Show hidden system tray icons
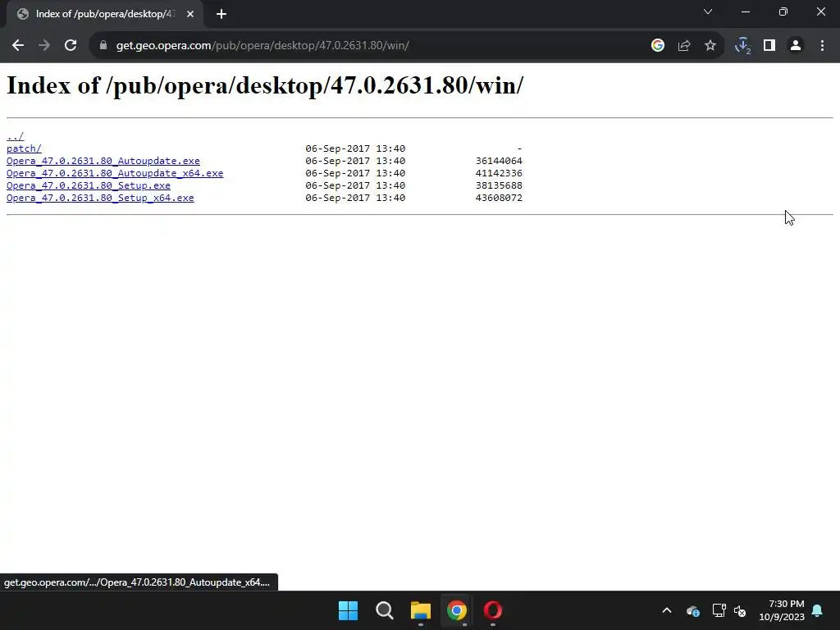The width and height of the screenshot is (840, 630). click(667, 610)
